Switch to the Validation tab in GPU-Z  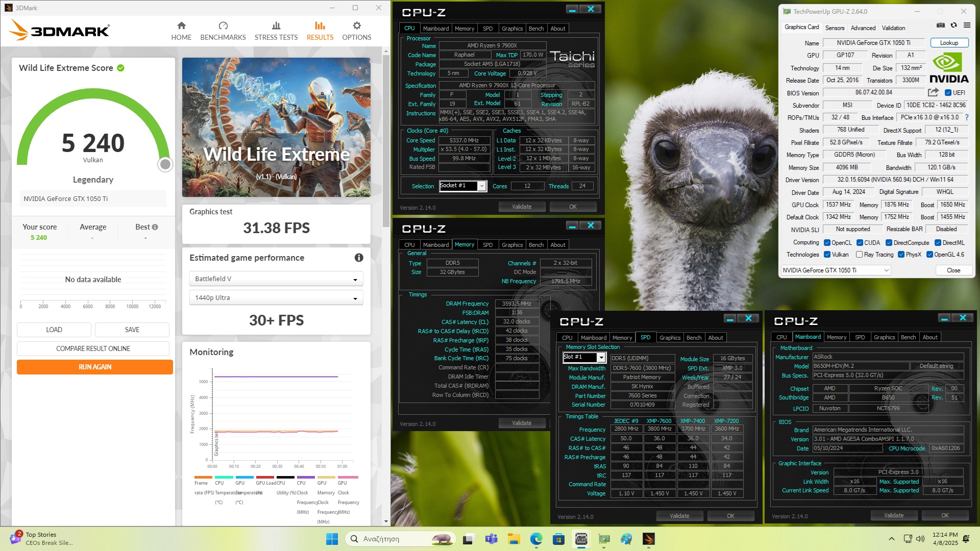pos(893,28)
